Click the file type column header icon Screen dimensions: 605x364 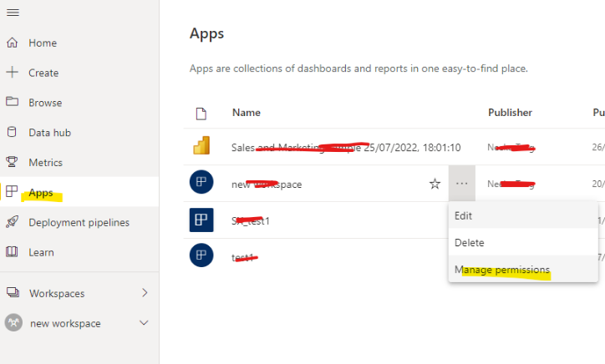tap(201, 114)
